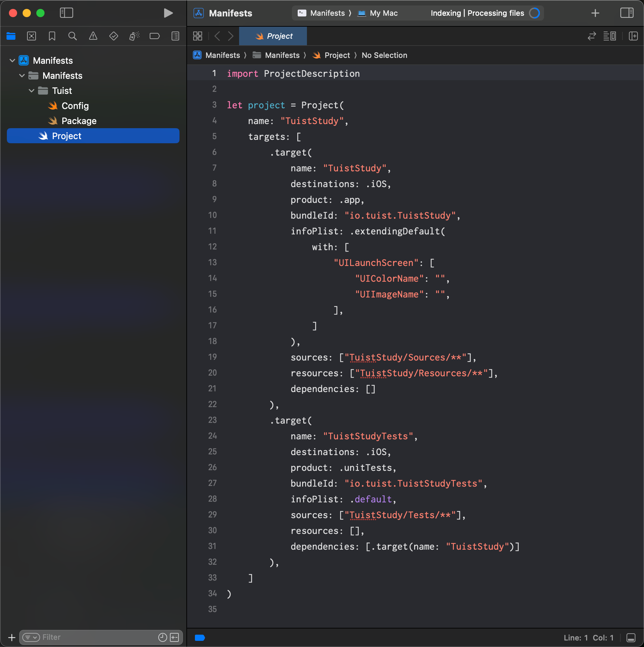
Task: Run the Manifests scheme with play button
Action: pyautogui.click(x=168, y=13)
